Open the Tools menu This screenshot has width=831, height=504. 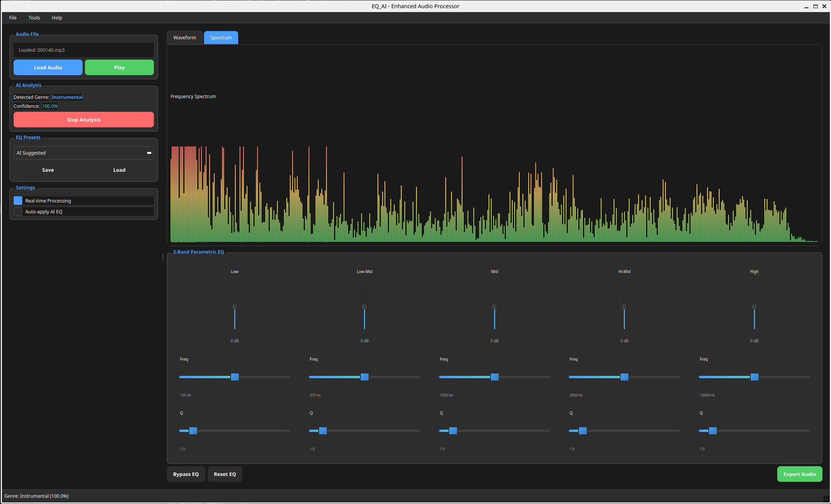(x=34, y=18)
